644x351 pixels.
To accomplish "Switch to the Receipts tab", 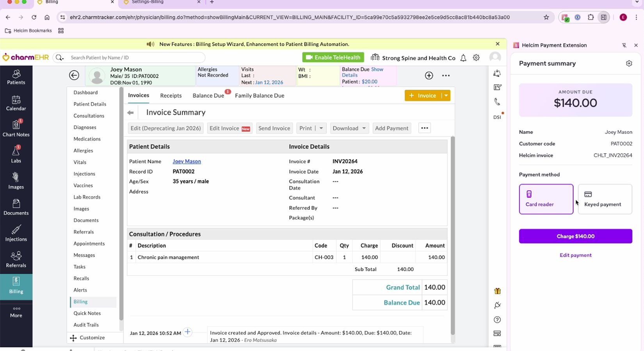I will [x=171, y=96].
